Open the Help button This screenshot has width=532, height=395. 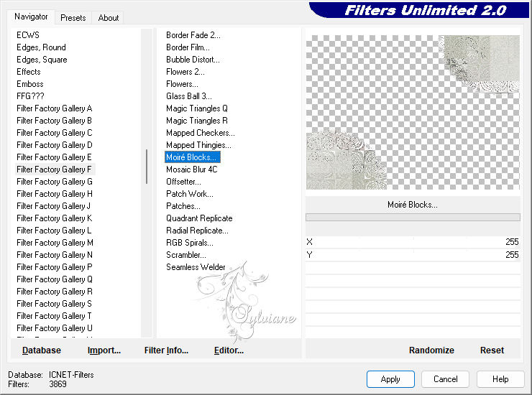[x=500, y=379]
